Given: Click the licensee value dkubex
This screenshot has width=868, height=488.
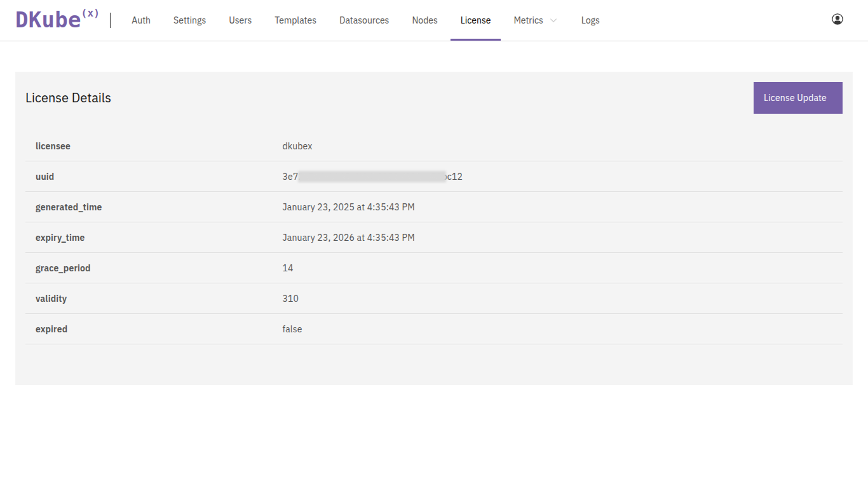Looking at the screenshot, I should 297,146.
